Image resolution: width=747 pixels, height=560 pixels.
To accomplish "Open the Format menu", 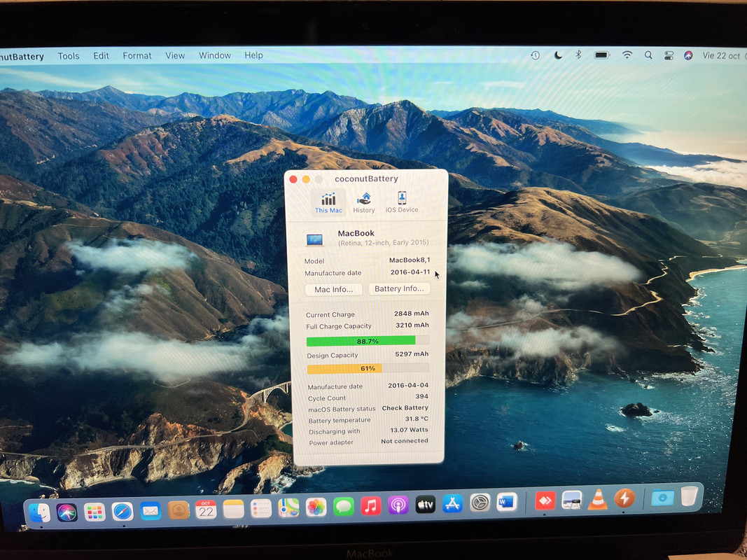I will [x=137, y=56].
